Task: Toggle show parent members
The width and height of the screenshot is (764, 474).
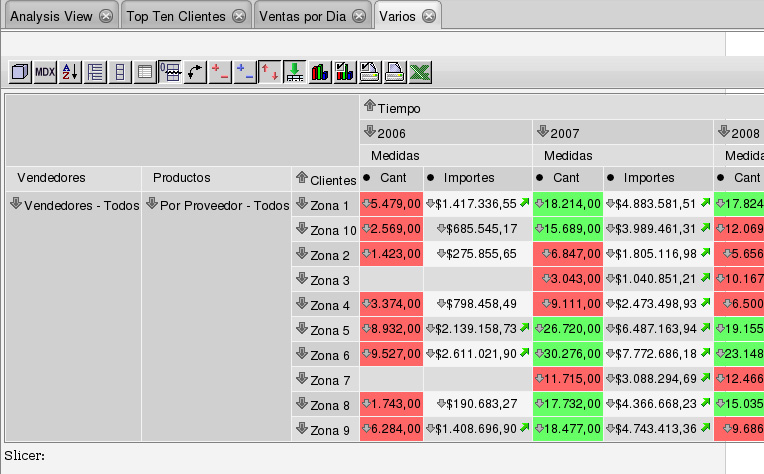Action: pos(95,72)
